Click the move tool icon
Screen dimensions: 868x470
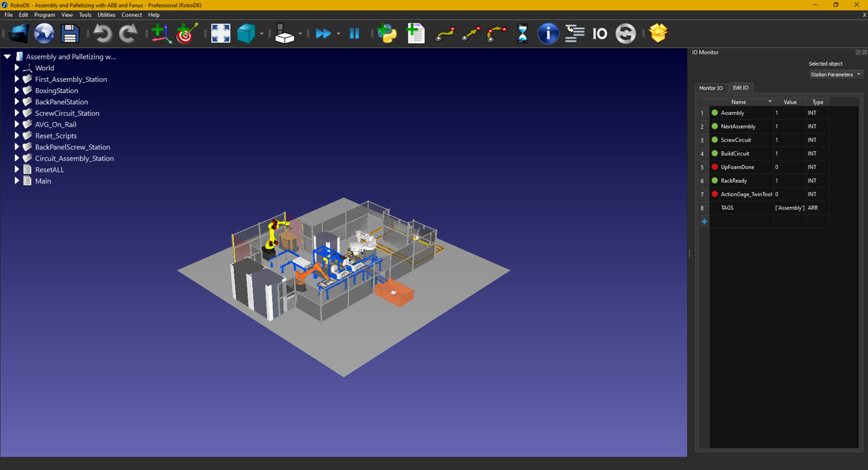[x=284, y=33]
